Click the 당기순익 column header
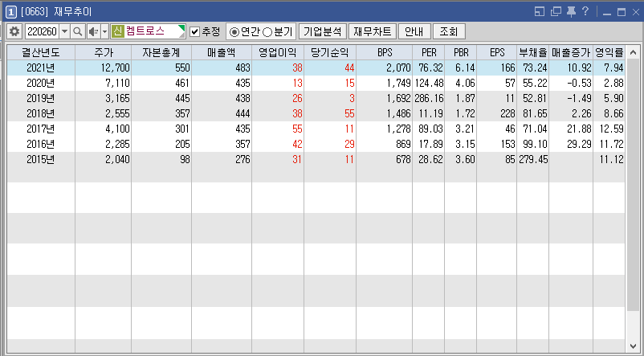644x356 pixels. coord(330,52)
